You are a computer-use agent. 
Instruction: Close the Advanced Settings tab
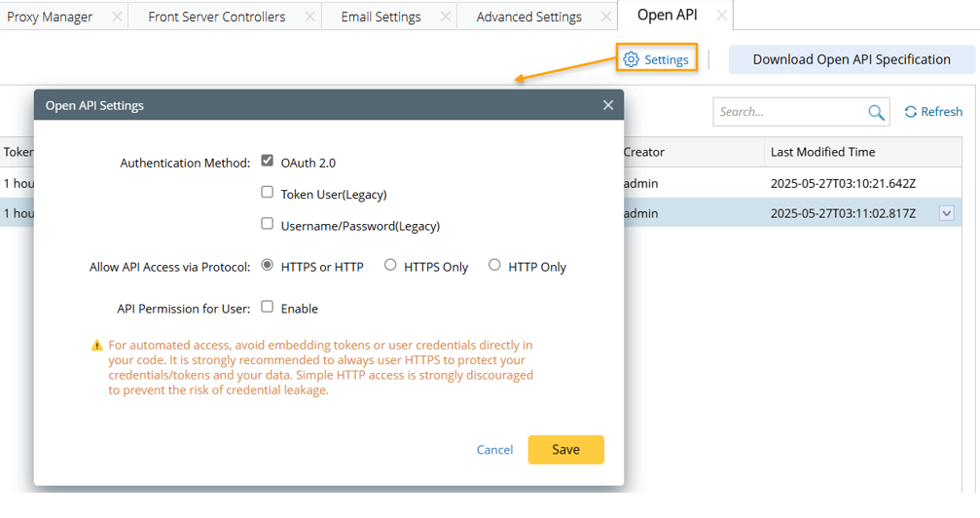pyautogui.click(x=605, y=17)
